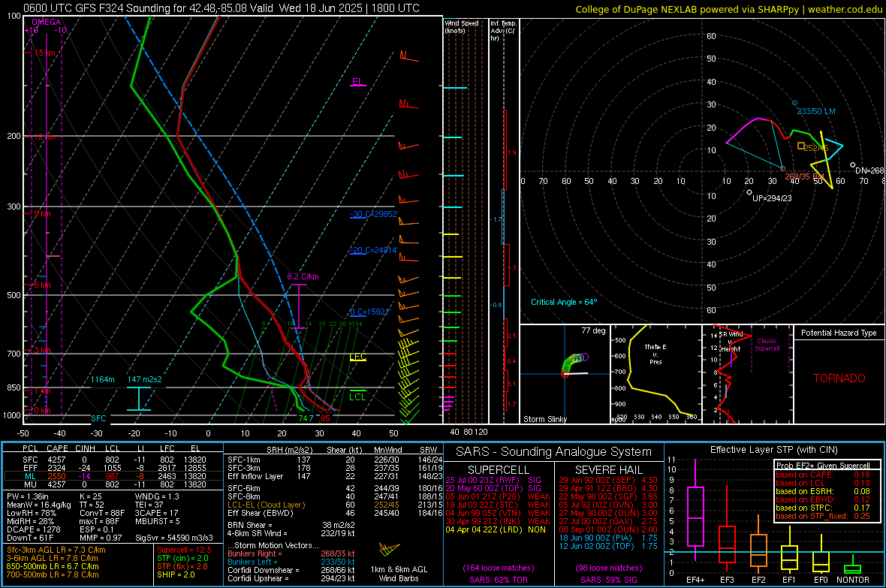Click the Storm Slinky label

point(545,419)
